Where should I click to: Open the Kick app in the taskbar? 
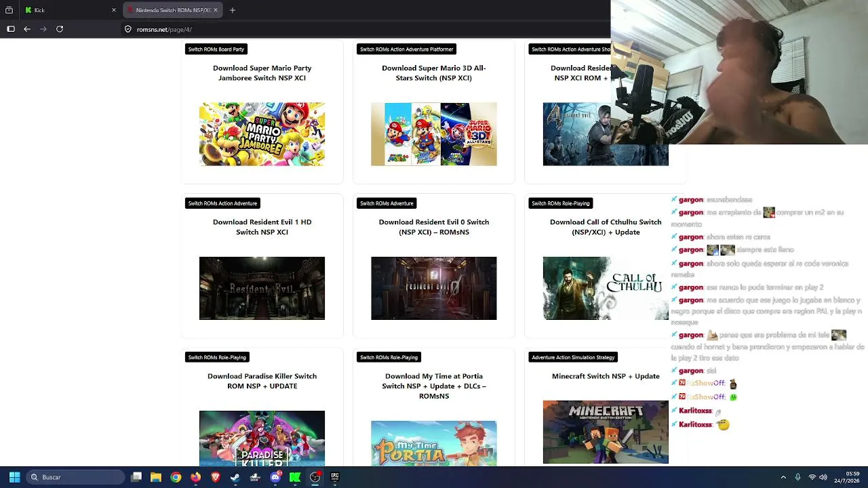(x=295, y=477)
